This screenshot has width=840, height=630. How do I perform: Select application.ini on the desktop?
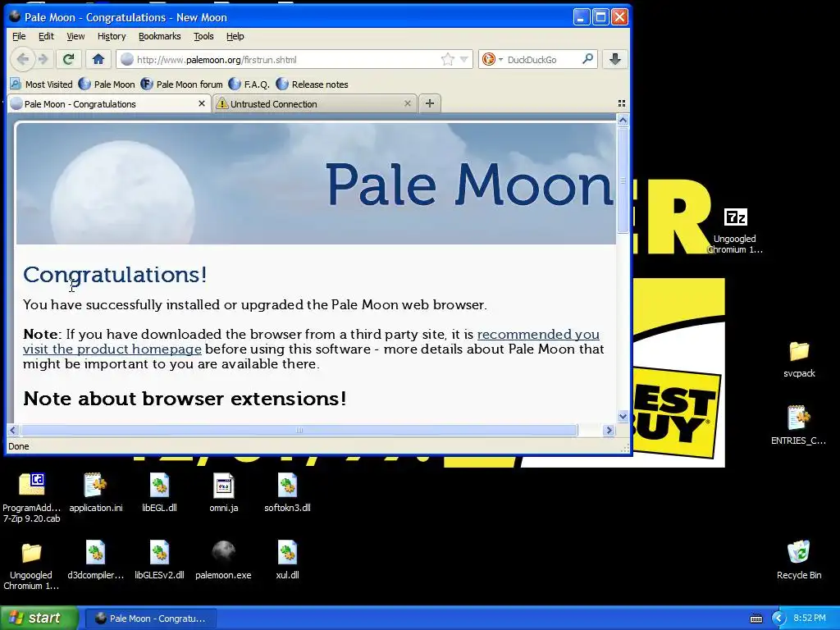pyautogui.click(x=96, y=492)
